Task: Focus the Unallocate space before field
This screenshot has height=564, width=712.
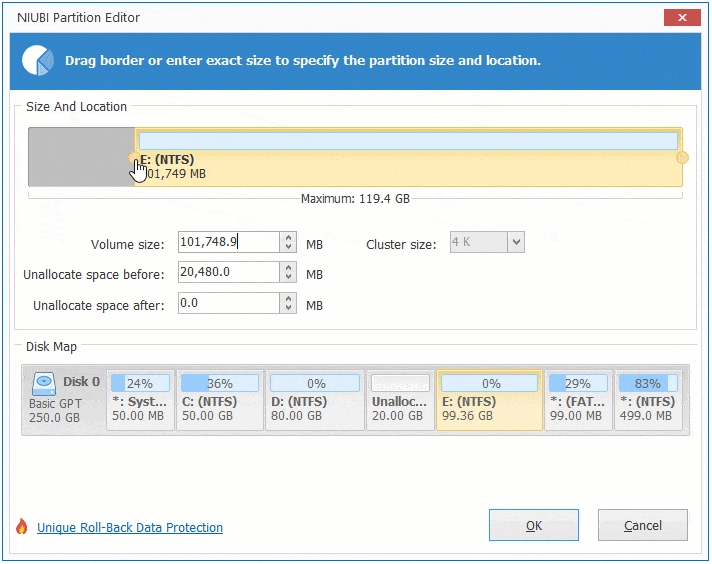Action: [227, 273]
